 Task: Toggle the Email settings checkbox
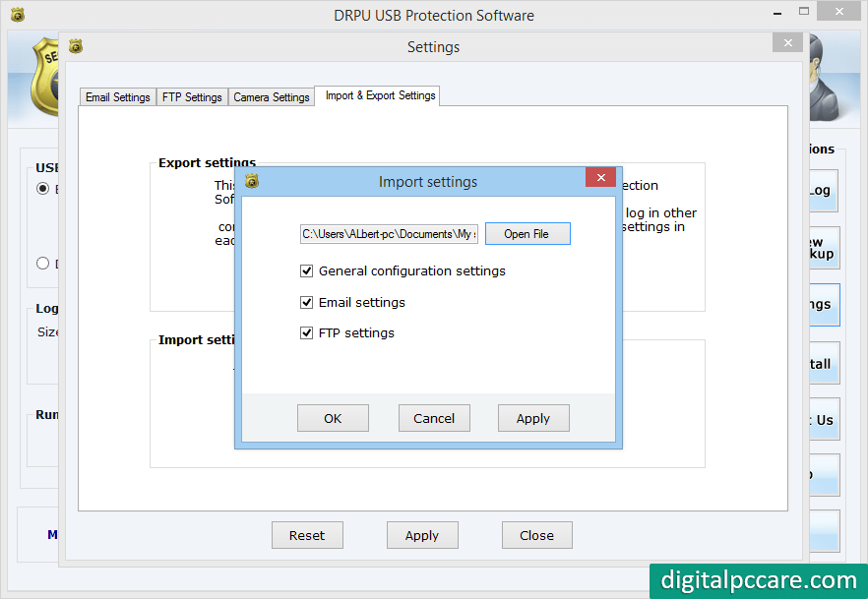(x=306, y=303)
